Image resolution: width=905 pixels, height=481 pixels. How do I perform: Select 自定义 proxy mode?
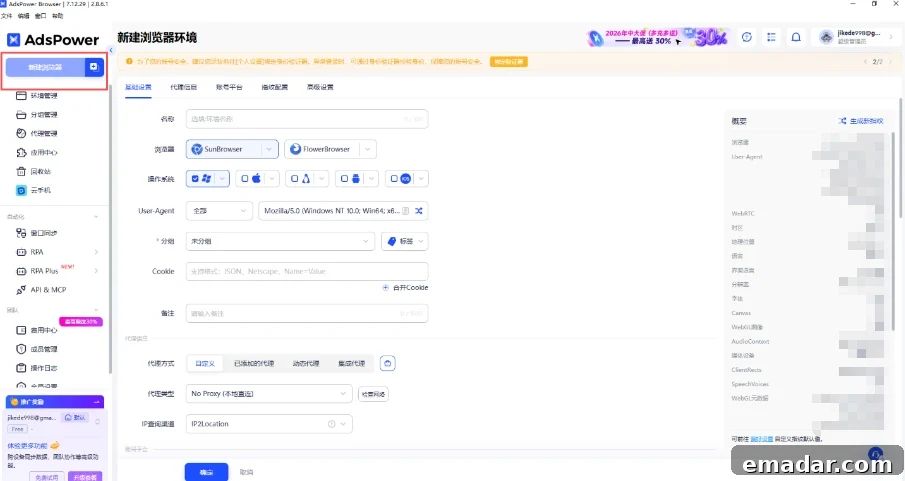205,364
